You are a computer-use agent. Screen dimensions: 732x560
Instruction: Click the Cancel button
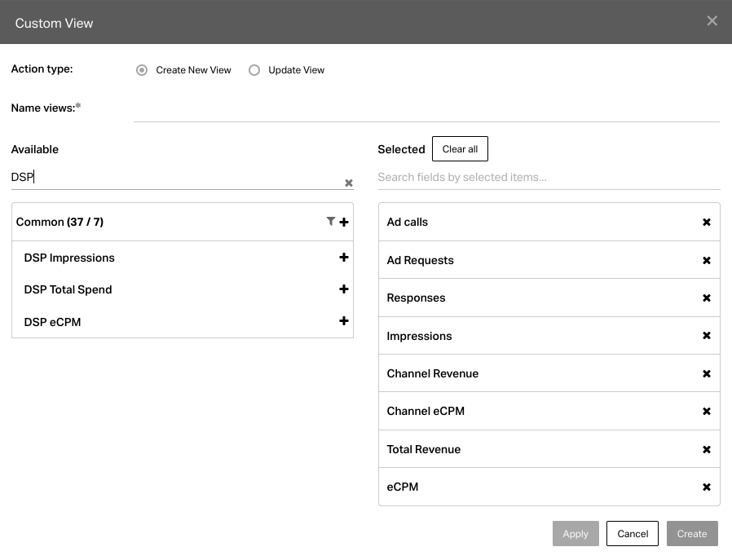click(633, 534)
